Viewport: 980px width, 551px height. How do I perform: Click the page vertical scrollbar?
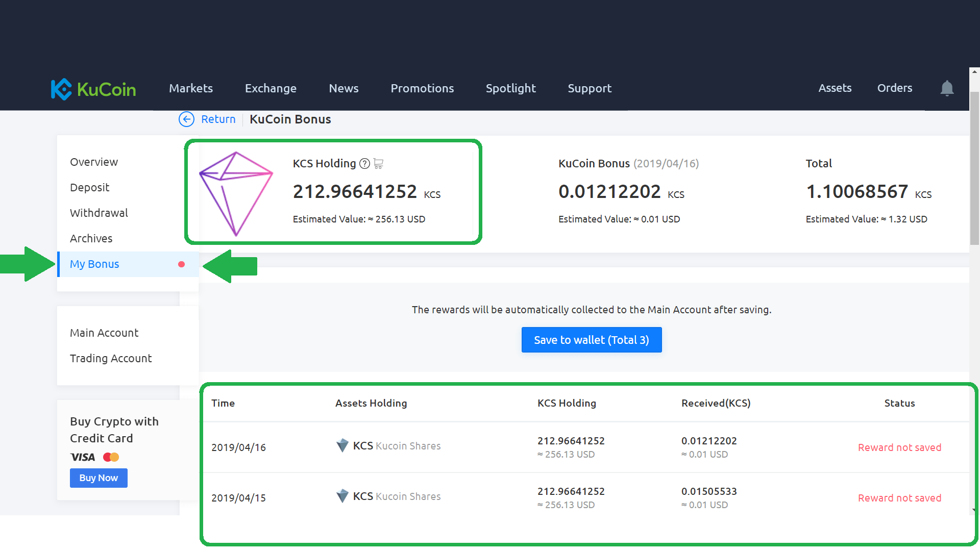pos(974,168)
